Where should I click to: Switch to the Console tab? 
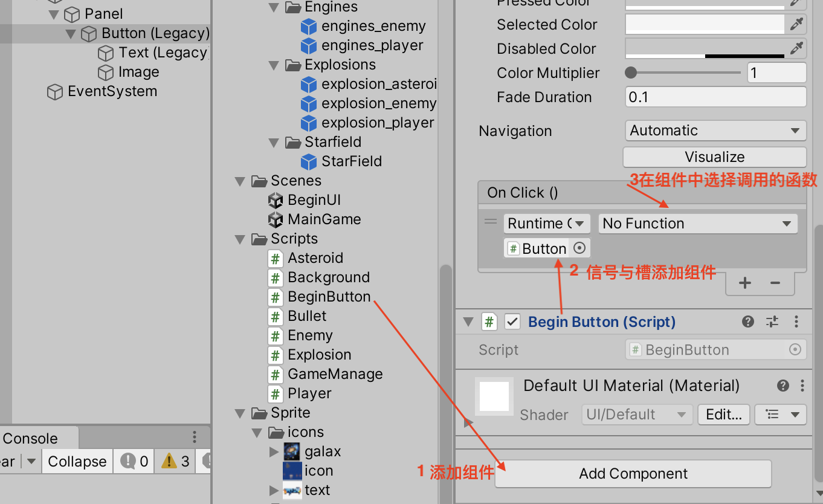coord(30,439)
